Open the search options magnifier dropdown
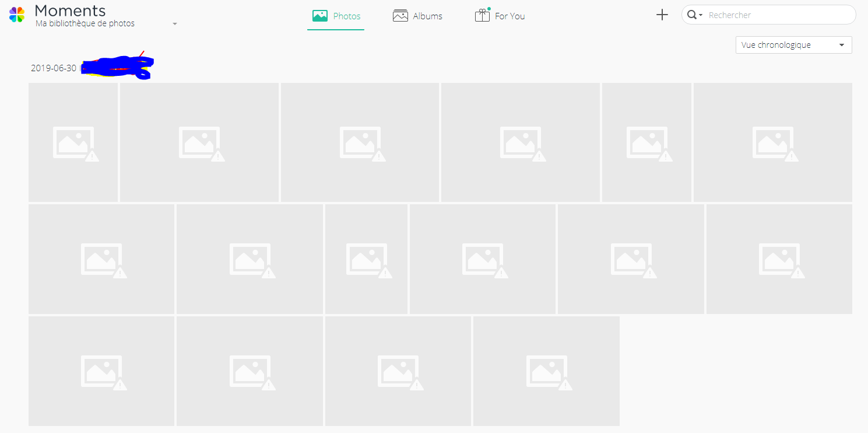 point(694,15)
